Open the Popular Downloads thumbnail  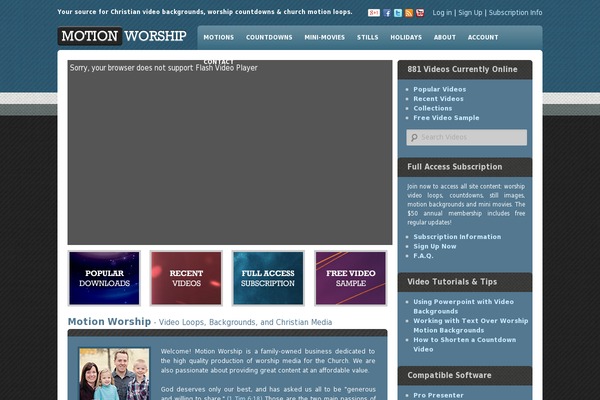coord(104,278)
